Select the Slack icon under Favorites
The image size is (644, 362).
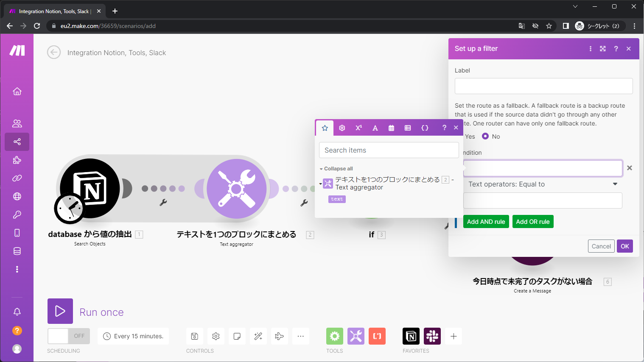[432, 336]
